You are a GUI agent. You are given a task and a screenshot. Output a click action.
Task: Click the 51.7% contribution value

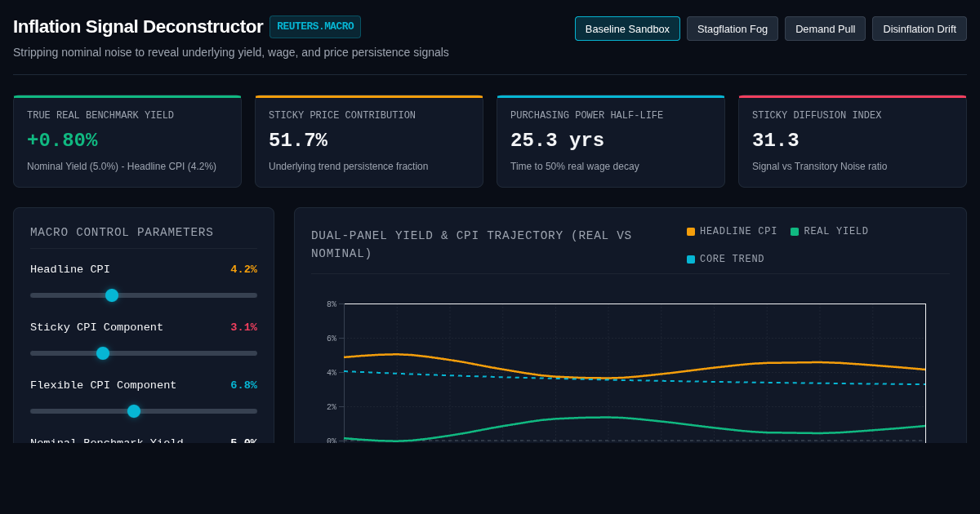[298, 140]
